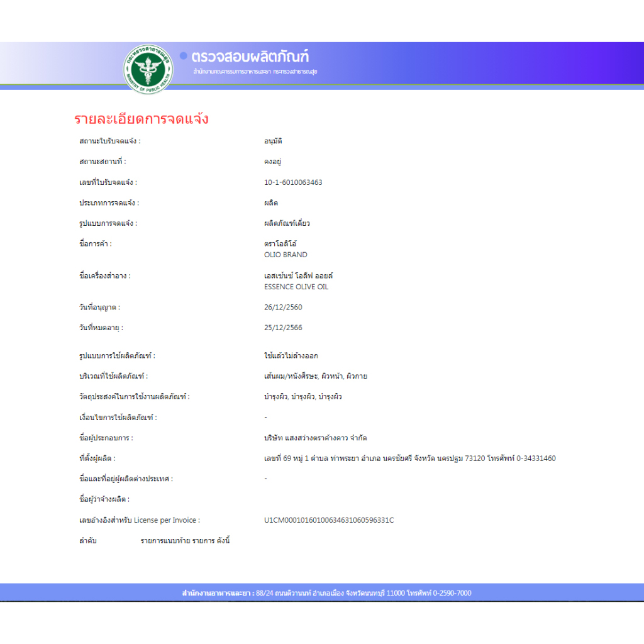Click the red heading รายละเอียดการจดแจ้ง
Screen dimensions: 644x644
142,119
